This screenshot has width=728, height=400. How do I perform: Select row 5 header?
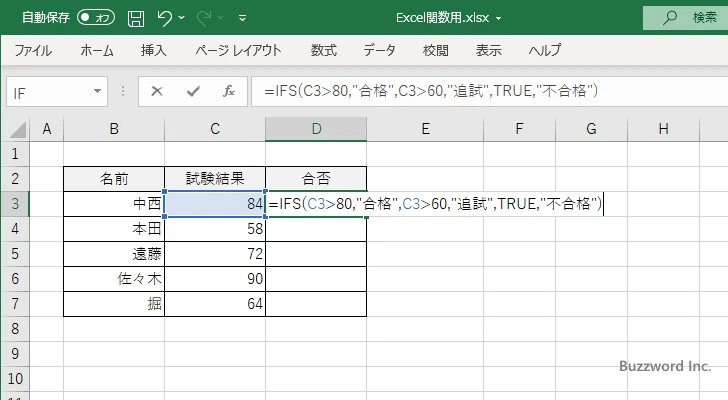tap(15, 254)
